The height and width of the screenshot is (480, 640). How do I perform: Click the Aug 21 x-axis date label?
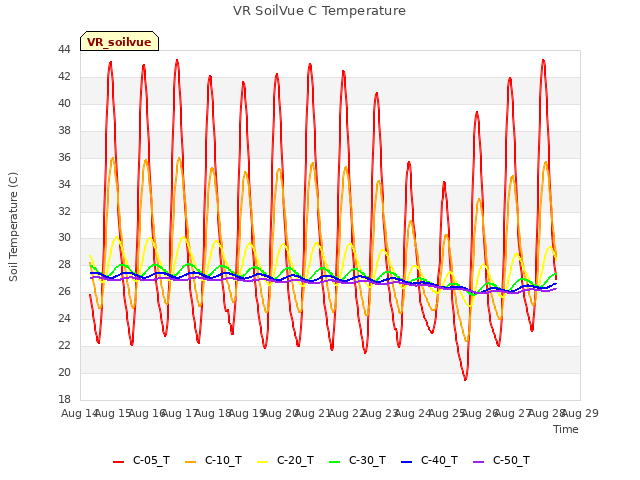313,413
